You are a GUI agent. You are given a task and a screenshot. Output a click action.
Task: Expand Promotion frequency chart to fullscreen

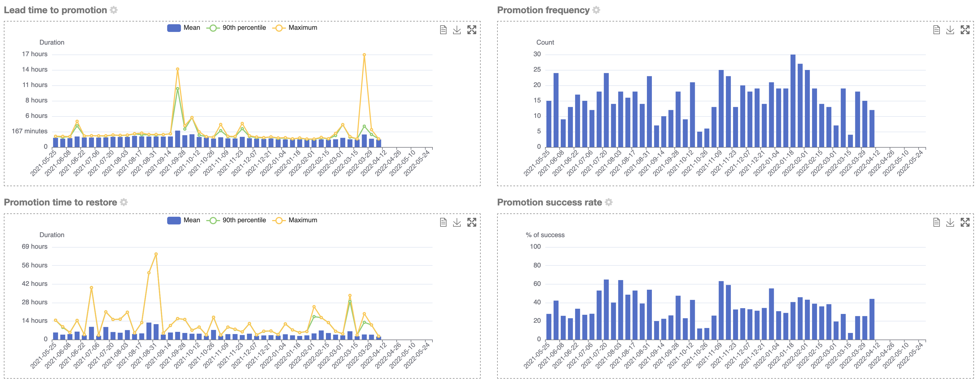click(965, 30)
